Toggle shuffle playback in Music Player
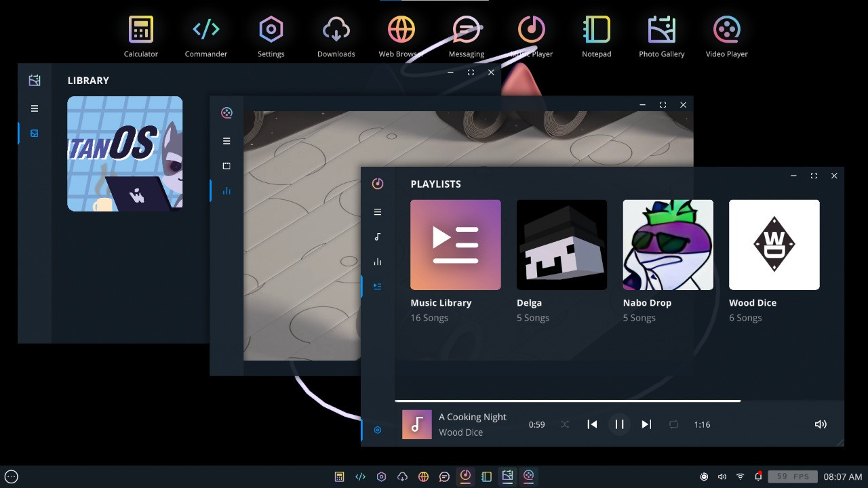This screenshot has width=868, height=488. click(x=565, y=424)
